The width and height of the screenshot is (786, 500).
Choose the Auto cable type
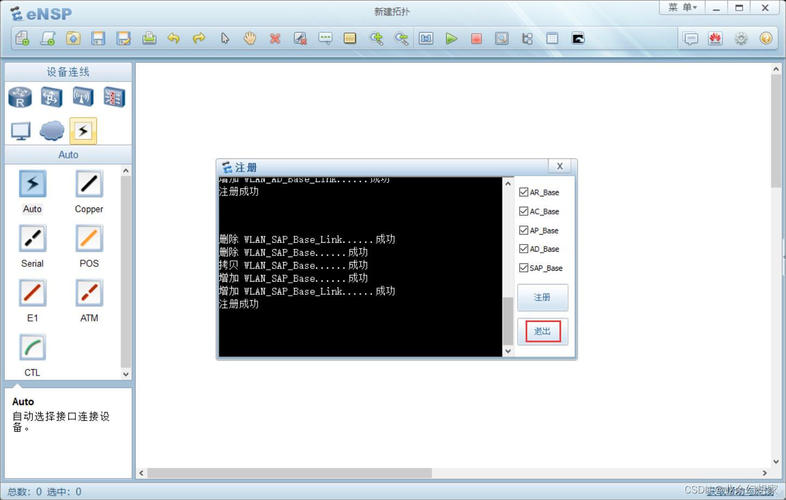click(x=33, y=184)
